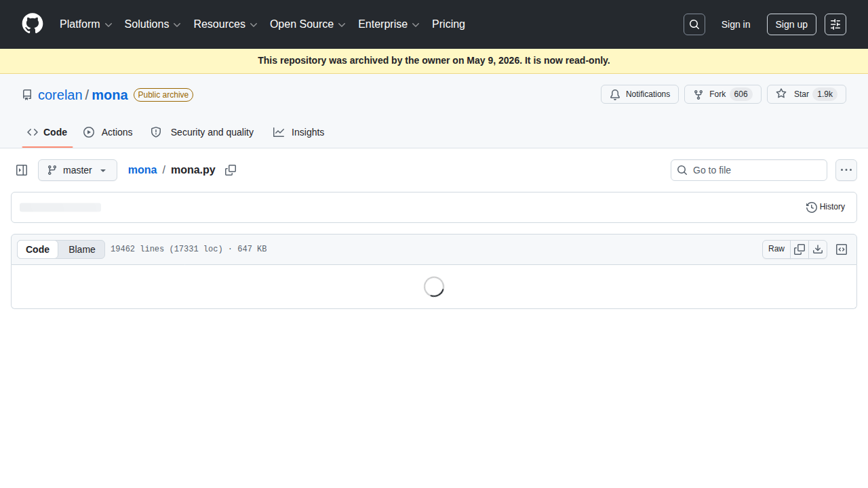Viewport: 868px width, 488px height.
Task: Open the corelan owner profile link
Action: click(60, 95)
